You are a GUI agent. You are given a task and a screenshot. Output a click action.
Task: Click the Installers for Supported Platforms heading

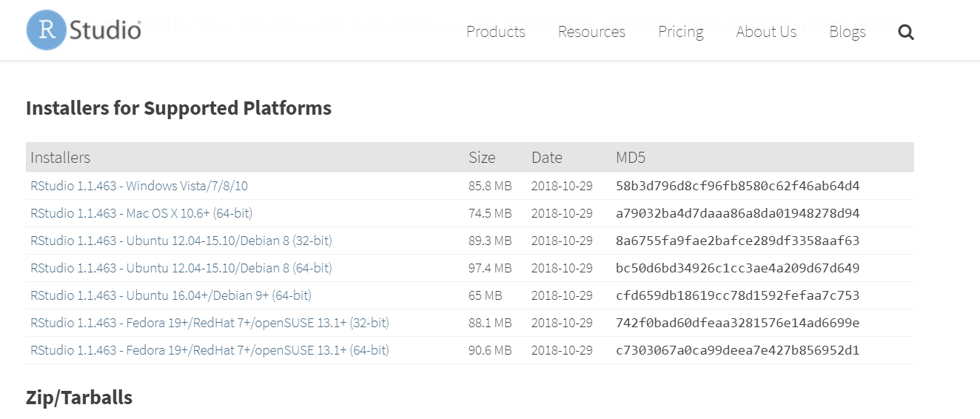point(178,108)
